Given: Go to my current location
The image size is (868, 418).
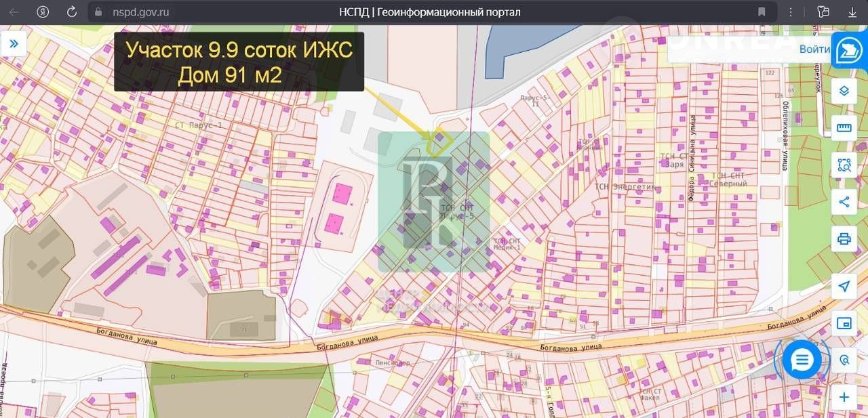Looking at the screenshot, I should 844,287.
